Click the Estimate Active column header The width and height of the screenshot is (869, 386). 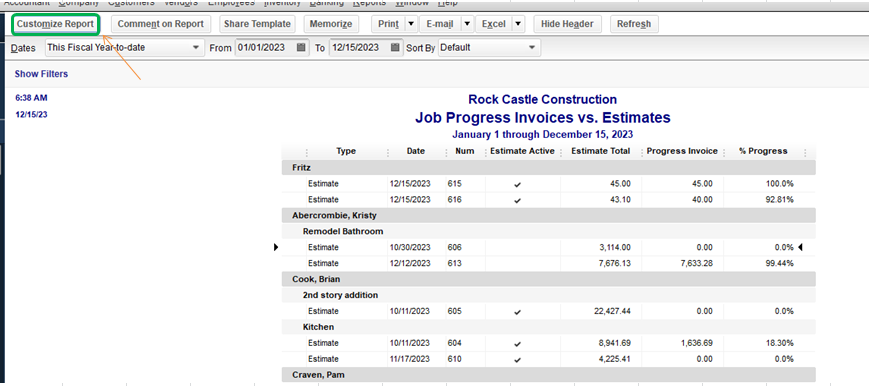pos(523,151)
